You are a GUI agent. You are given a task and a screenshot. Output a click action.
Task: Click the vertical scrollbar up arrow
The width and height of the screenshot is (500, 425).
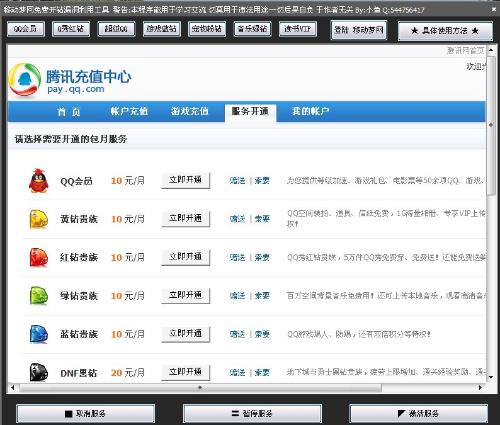click(491, 50)
